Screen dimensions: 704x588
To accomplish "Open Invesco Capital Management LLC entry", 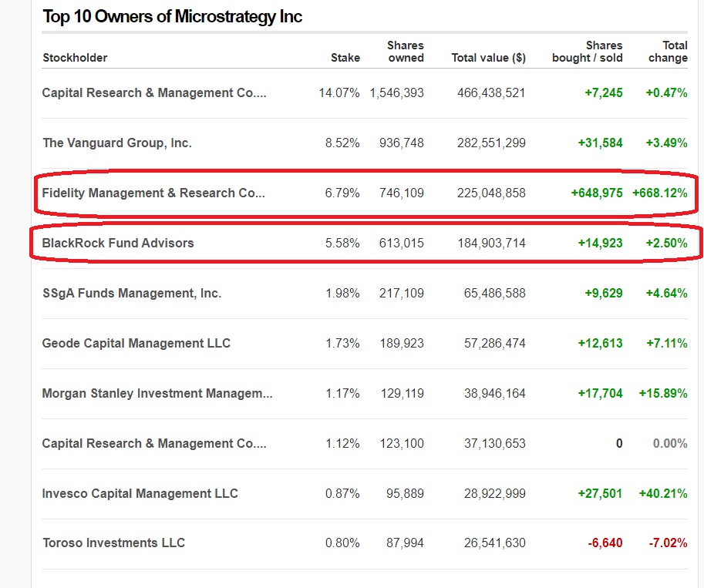I will (140, 494).
